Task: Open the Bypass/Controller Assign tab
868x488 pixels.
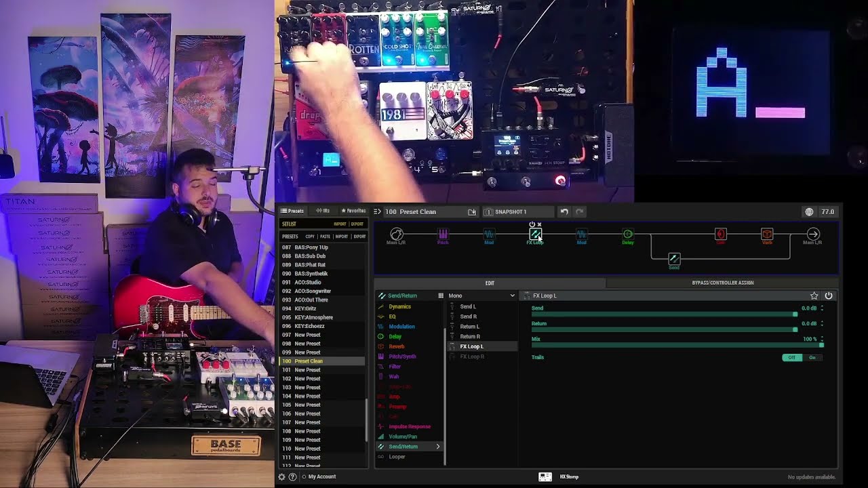Action: tap(723, 283)
